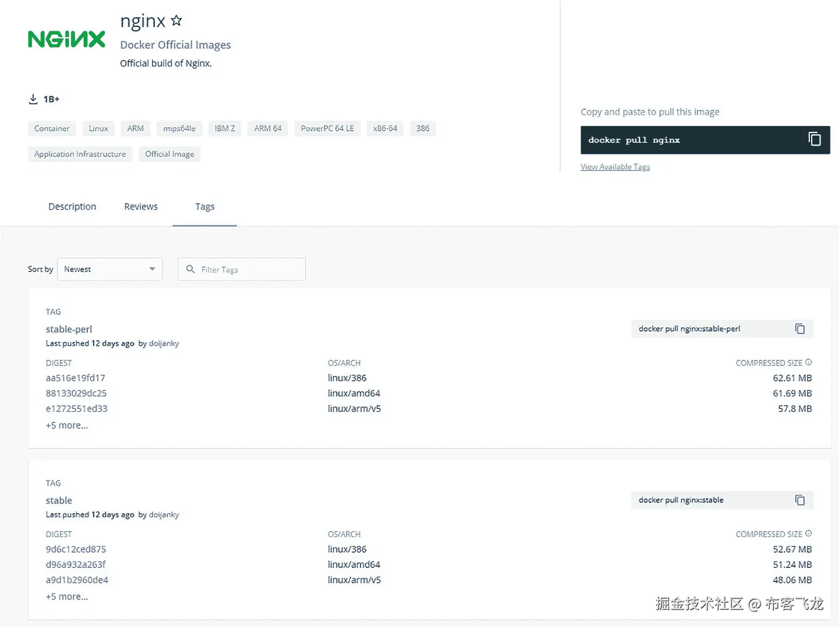
Task: Click the 1B+ downloads count
Action: tap(51, 99)
